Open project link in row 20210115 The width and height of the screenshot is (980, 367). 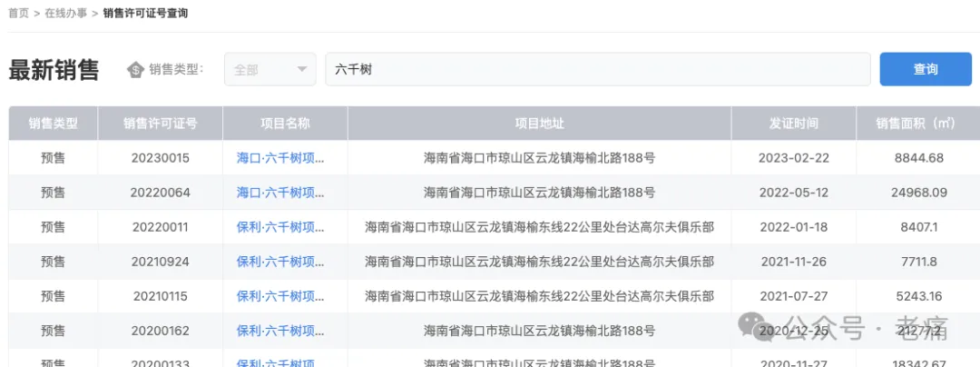[x=280, y=296]
